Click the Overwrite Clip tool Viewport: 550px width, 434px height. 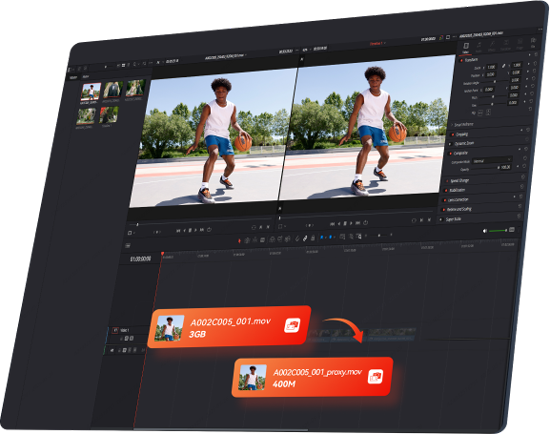280,239
